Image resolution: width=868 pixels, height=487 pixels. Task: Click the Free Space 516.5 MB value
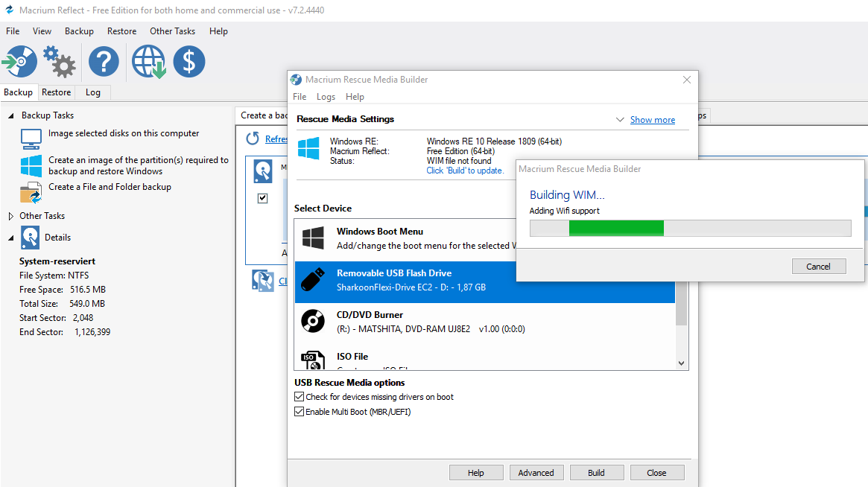[87, 290]
